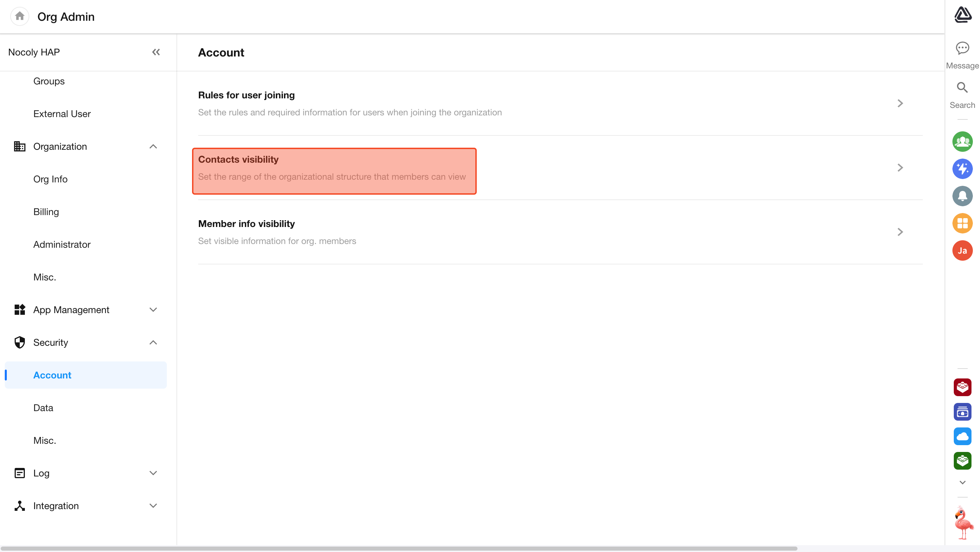Select Billing in the sidebar
980x552 pixels.
(46, 212)
